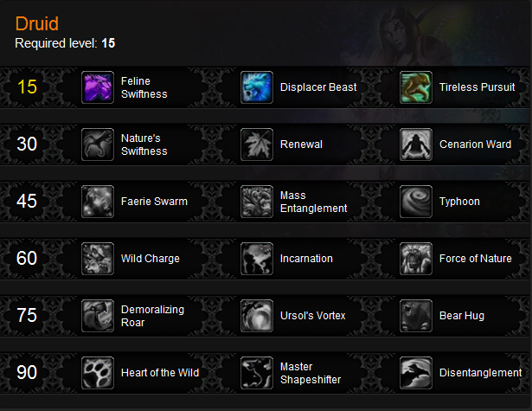Screen dimensions: 532x411
Task: Select the Renewal leaf icon
Action: [x=257, y=144]
